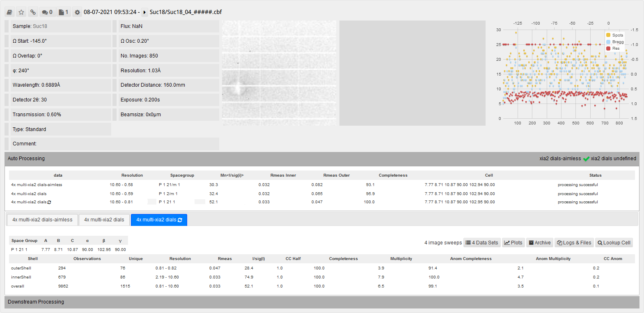
Task: Click the red Res legend swatch
Action: coord(608,48)
